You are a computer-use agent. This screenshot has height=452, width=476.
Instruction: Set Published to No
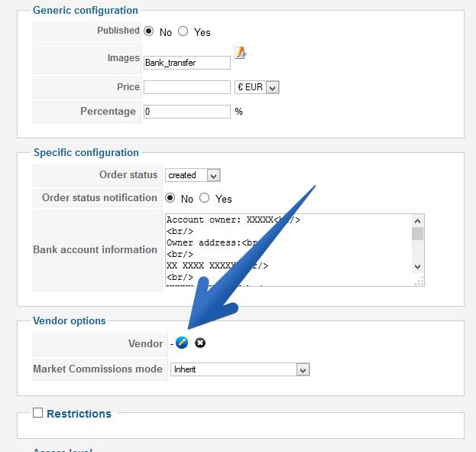coord(149,31)
